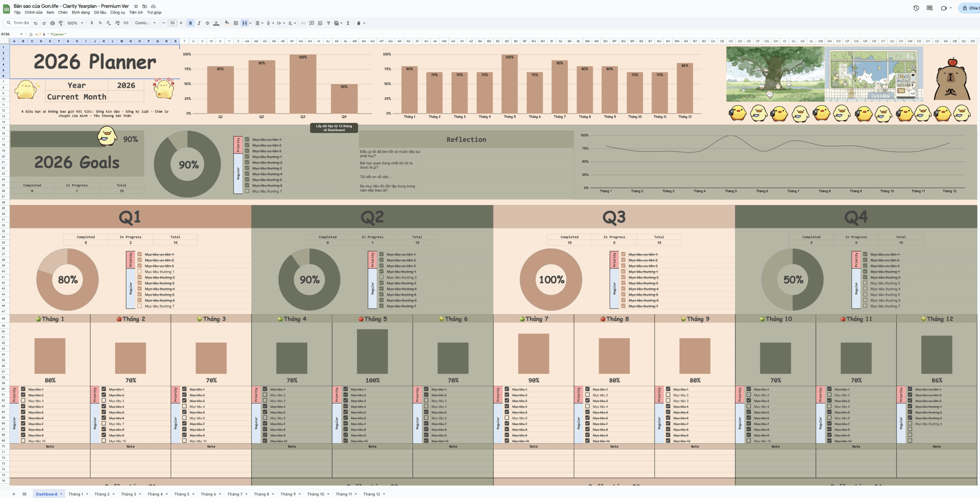Open the Comic font family dropdown
This screenshot has height=498, width=980.
click(x=145, y=23)
